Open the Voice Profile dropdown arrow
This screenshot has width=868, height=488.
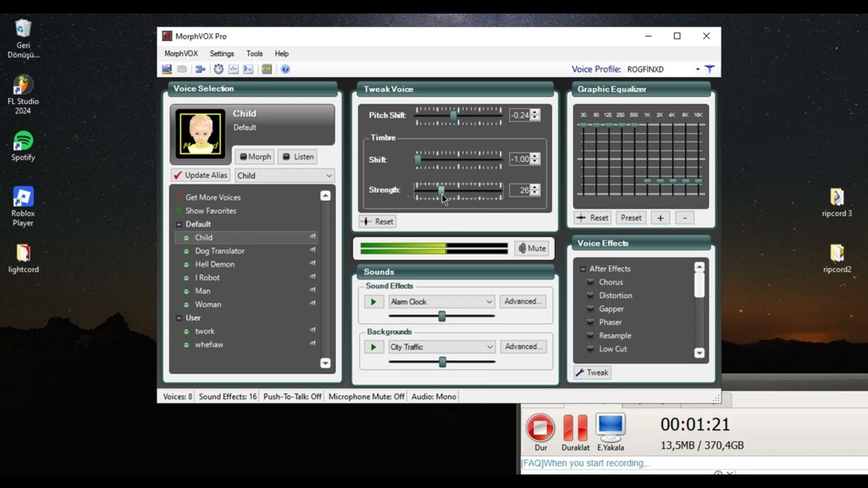(697, 69)
